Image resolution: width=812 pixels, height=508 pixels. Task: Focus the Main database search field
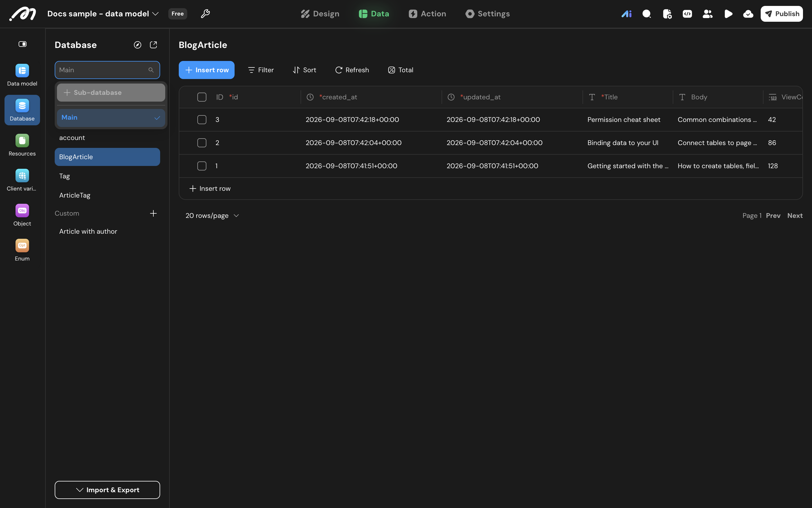(x=107, y=70)
